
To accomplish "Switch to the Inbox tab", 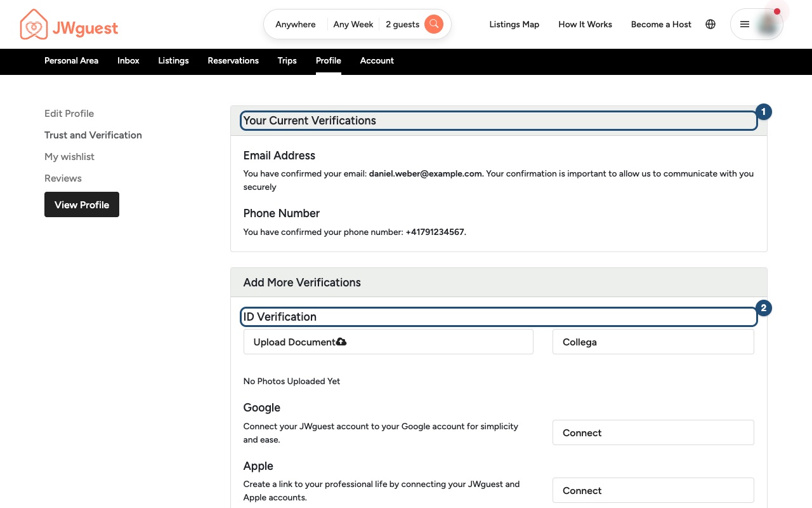I will (x=128, y=61).
